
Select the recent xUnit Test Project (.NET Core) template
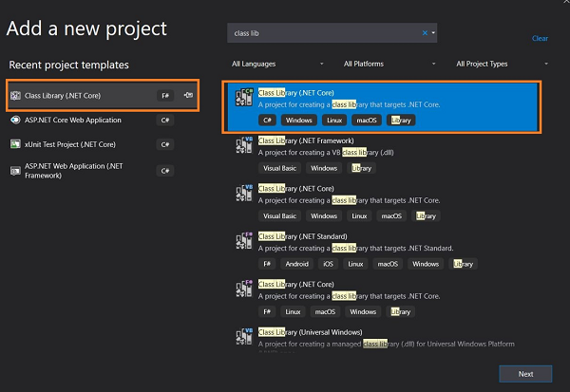point(103,144)
